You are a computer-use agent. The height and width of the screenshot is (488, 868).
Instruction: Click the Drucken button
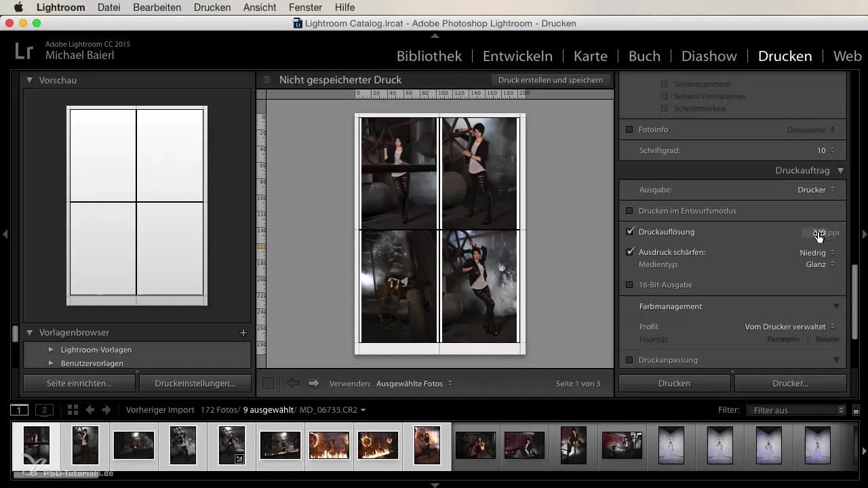click(675, 384)
